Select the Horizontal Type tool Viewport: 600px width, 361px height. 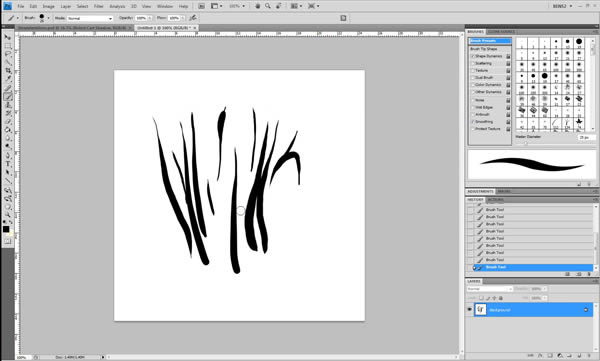(x=7, y=164)
